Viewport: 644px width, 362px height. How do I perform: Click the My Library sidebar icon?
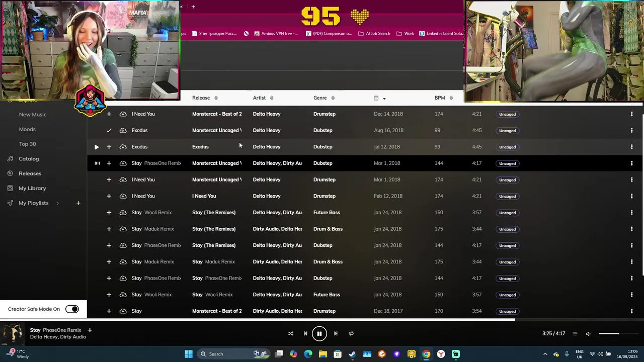tap(10, 189)
